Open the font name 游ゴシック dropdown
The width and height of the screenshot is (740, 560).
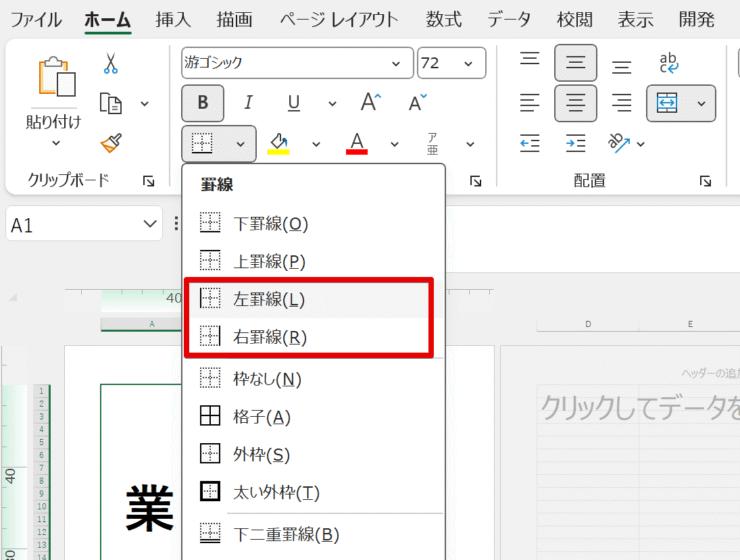pyautogui.click(x=396, y=63)
